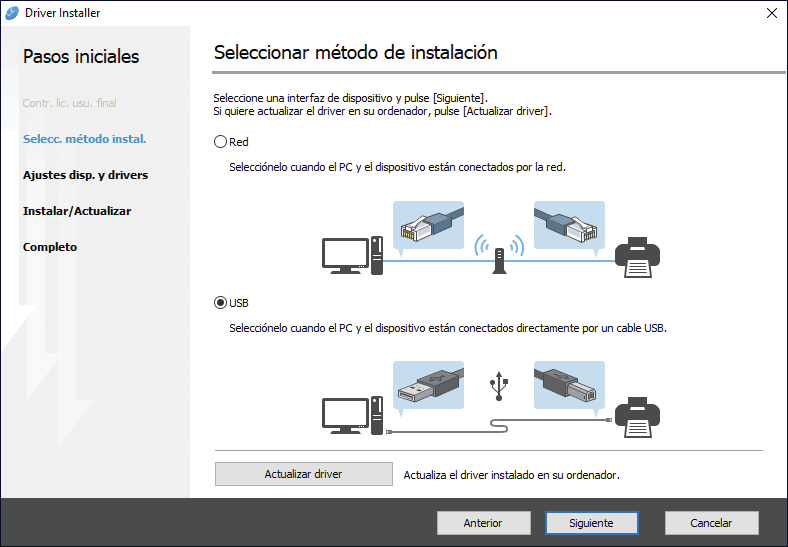Open the Ajustes disp. y drivers step

tap(85, 175)
